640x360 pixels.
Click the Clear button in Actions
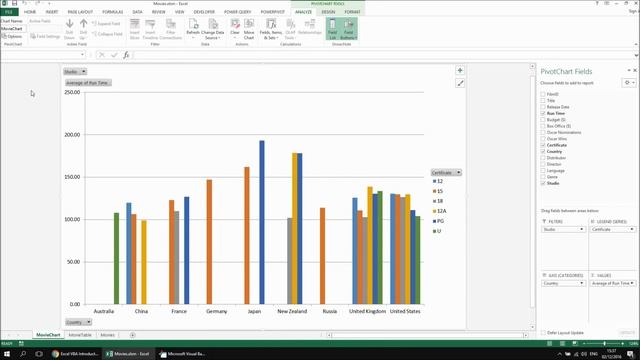point(235,28)
